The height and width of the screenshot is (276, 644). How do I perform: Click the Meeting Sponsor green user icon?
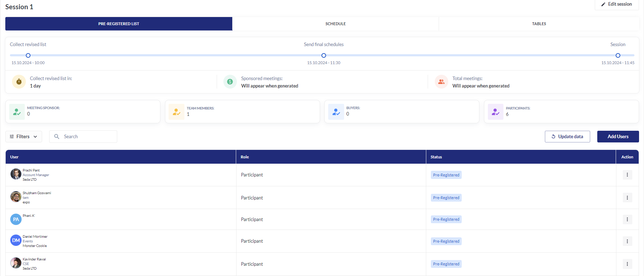(17, 112)
